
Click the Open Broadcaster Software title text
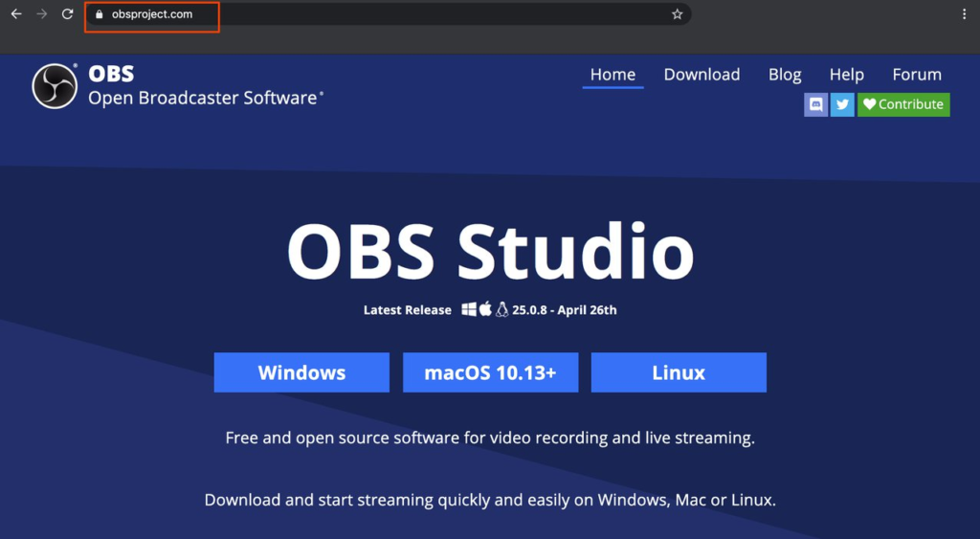(204, 99)
